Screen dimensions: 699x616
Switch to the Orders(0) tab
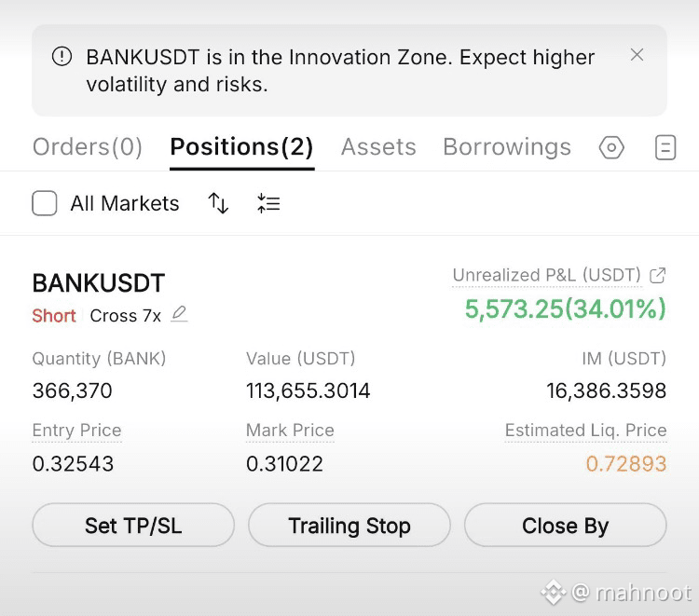pos(88,146)
